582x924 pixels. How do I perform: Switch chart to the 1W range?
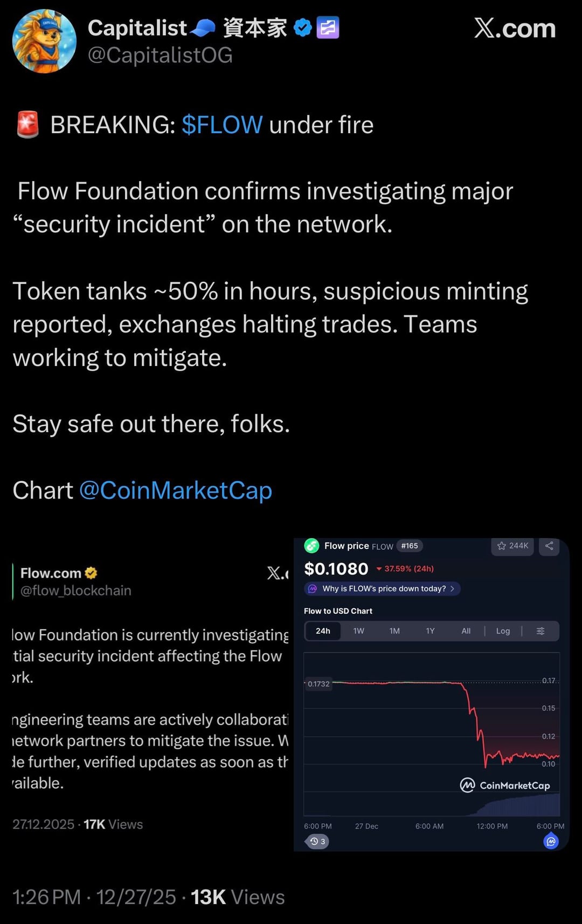tap(359, 631)
